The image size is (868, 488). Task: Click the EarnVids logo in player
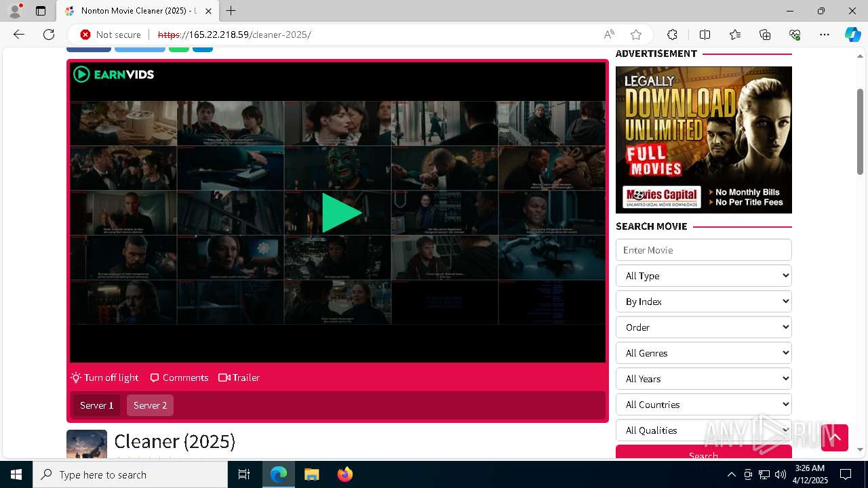pos(113,75)
